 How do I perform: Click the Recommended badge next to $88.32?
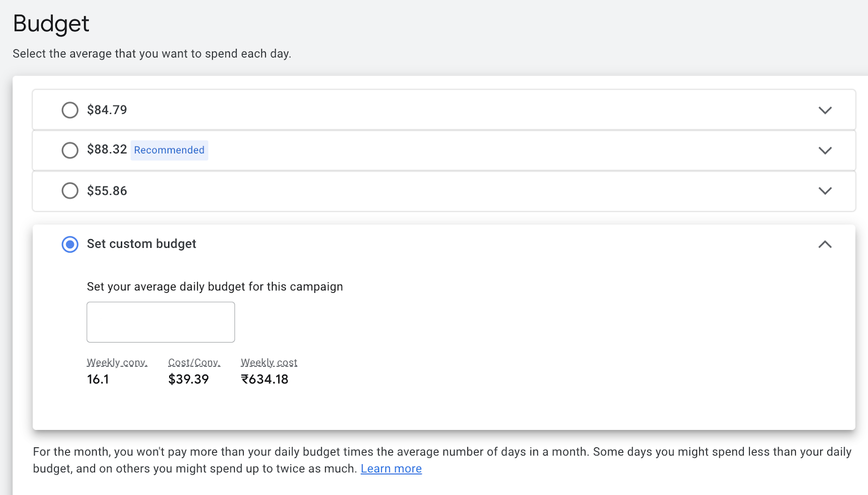click(x=169, y=150)
